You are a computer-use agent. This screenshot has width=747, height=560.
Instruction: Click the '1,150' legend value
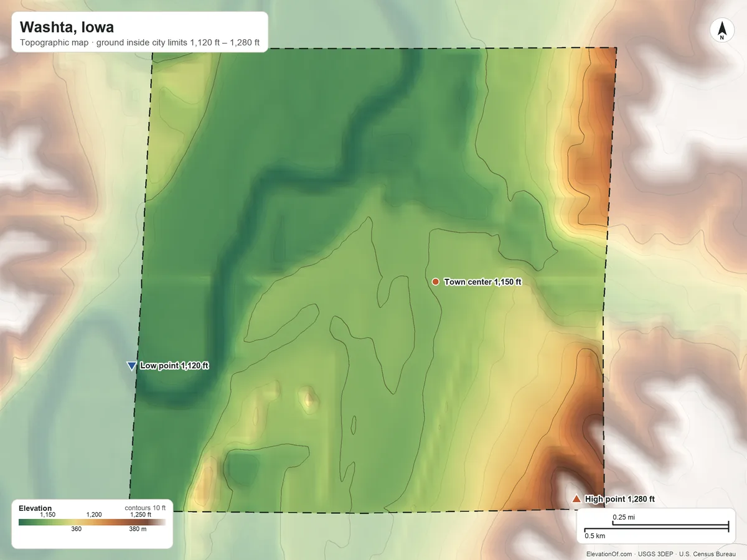coord(48,515)
